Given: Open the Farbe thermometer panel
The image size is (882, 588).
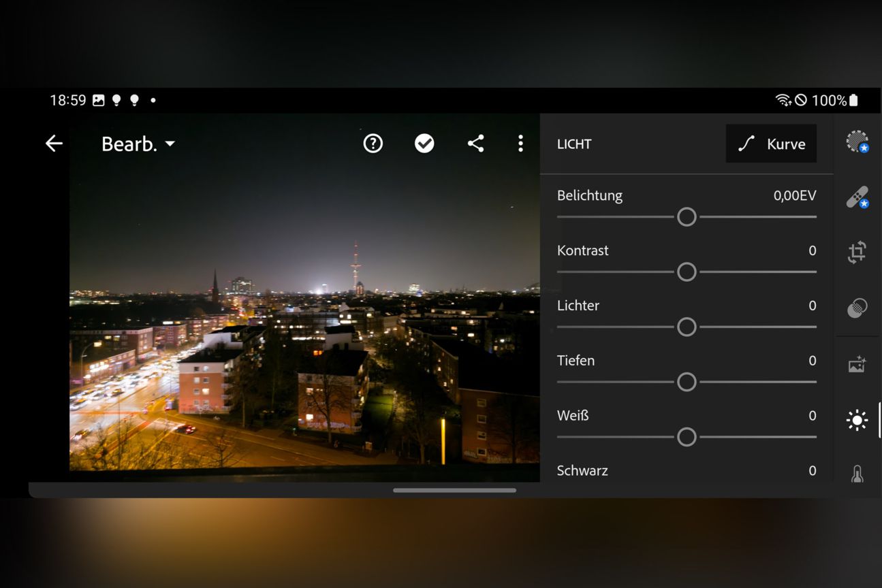Looking at the screenshot, I should (857, 474).
